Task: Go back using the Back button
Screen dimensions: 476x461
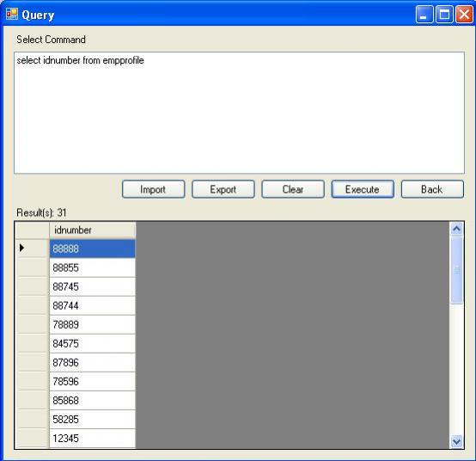Action: [x=432, y=189]
